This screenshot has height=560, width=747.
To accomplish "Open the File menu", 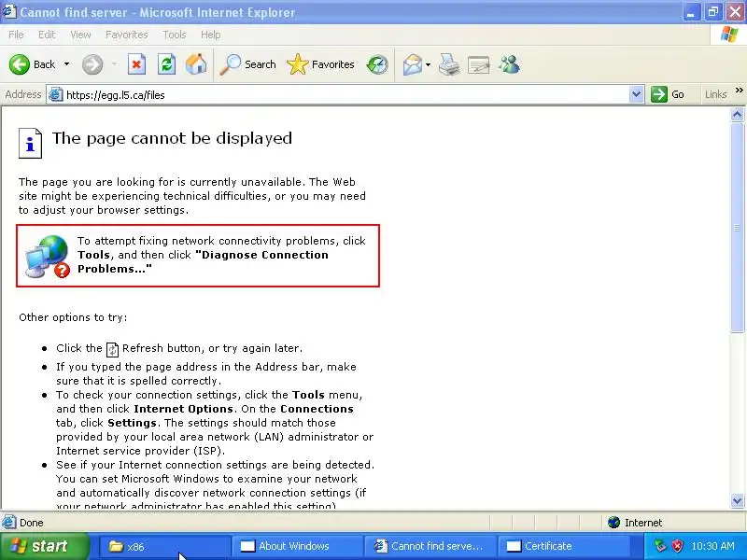I will 16,35.
